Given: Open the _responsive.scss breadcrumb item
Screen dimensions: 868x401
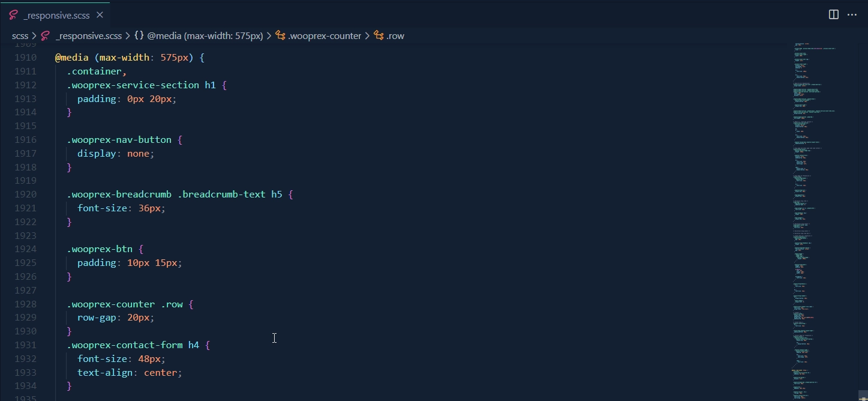Looking at the screenshot, I should tap(88, 36).
